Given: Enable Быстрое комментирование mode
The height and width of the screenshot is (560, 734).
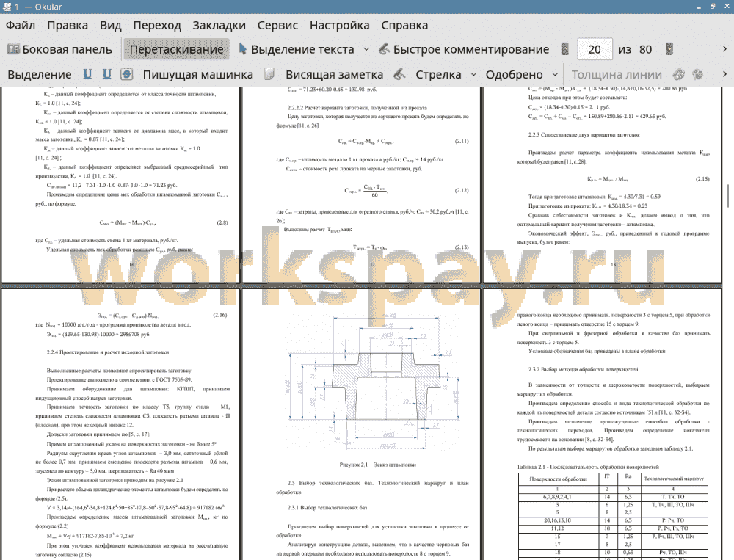Looking at the screenshot, I should (x=464, y=49).
